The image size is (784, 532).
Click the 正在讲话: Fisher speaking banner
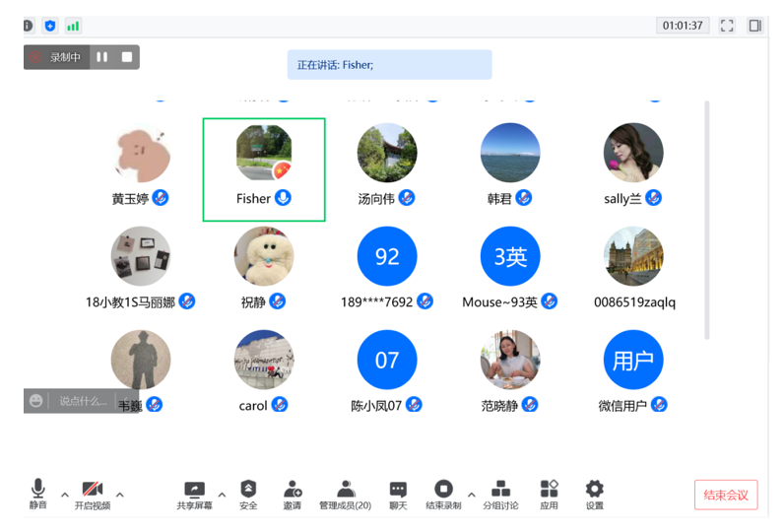coord(389,64)
